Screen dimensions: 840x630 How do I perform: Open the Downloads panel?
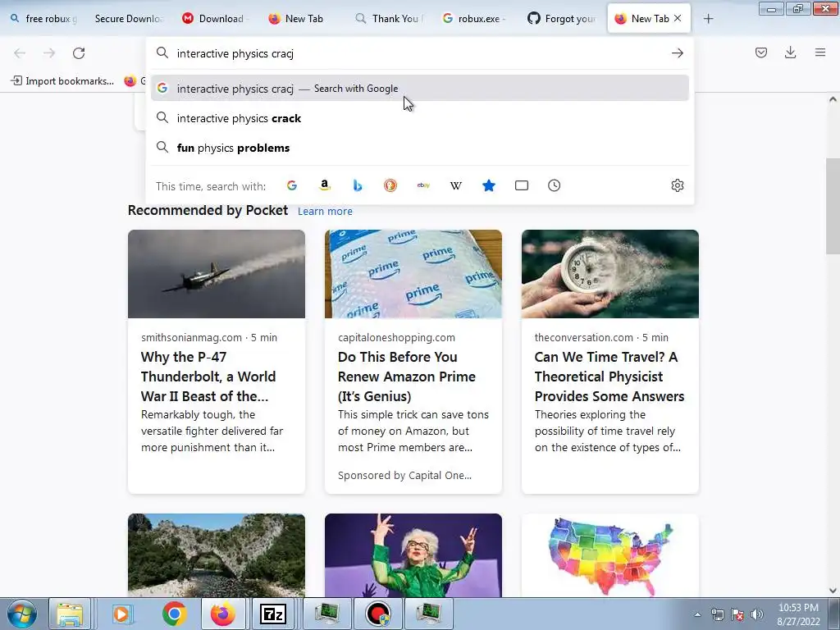pyautogui.click(x=790, y=52)
